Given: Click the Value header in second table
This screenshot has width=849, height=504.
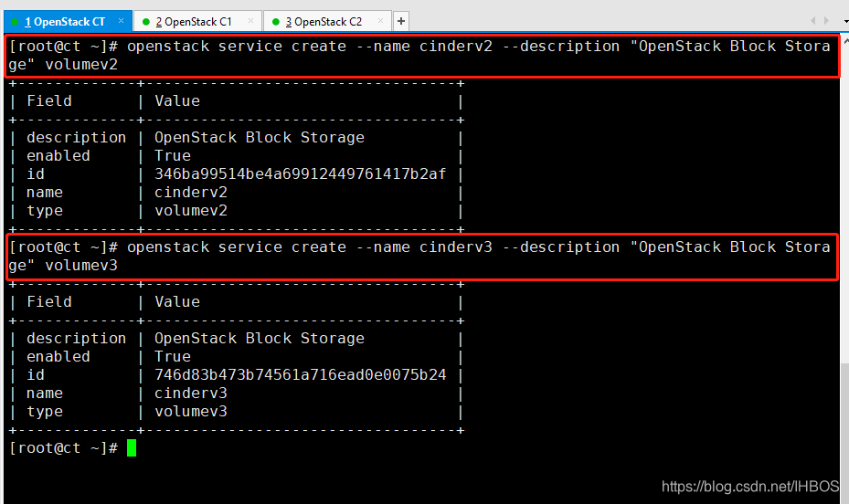Looking at the screenshot, I should 177,301.
